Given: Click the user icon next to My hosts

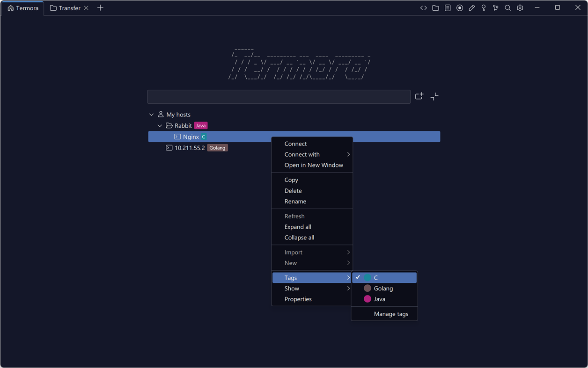Looking at the screenshot, I should [x=161, y=114].
